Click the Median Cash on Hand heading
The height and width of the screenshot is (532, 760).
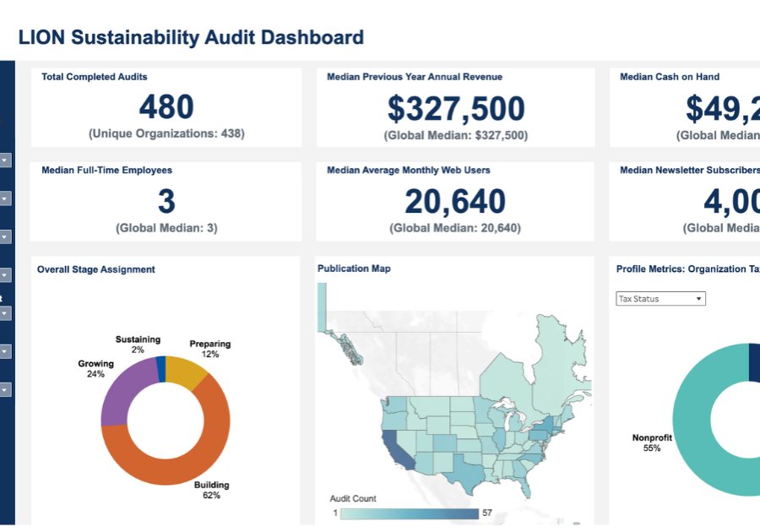tap(670, 77)
